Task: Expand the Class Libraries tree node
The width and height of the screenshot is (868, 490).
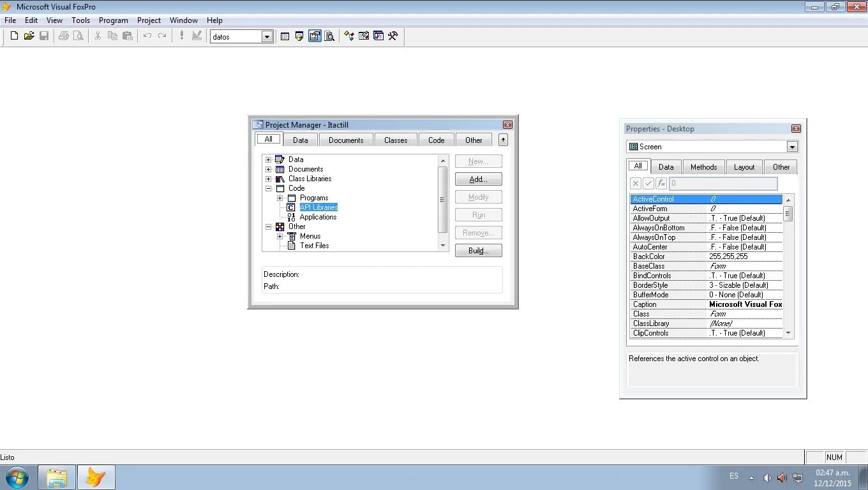Action: (268, 179)
